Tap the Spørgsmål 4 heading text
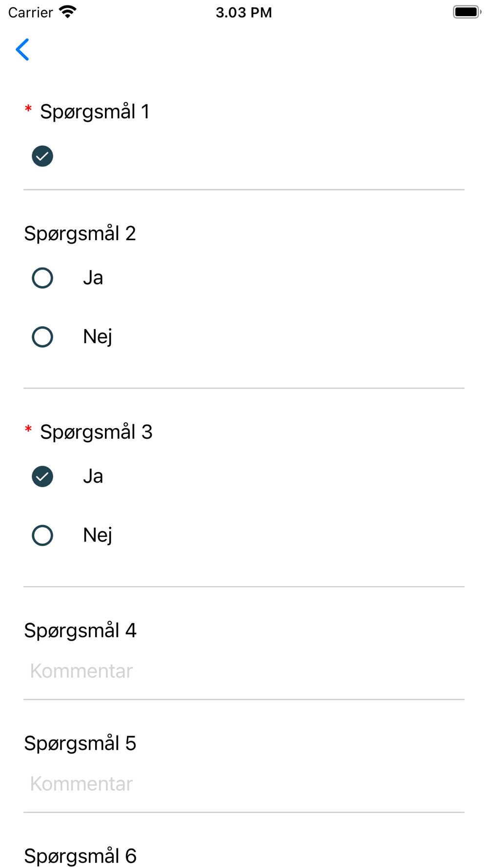The width and height of the screenshot is (488, 868). point(81,631)
